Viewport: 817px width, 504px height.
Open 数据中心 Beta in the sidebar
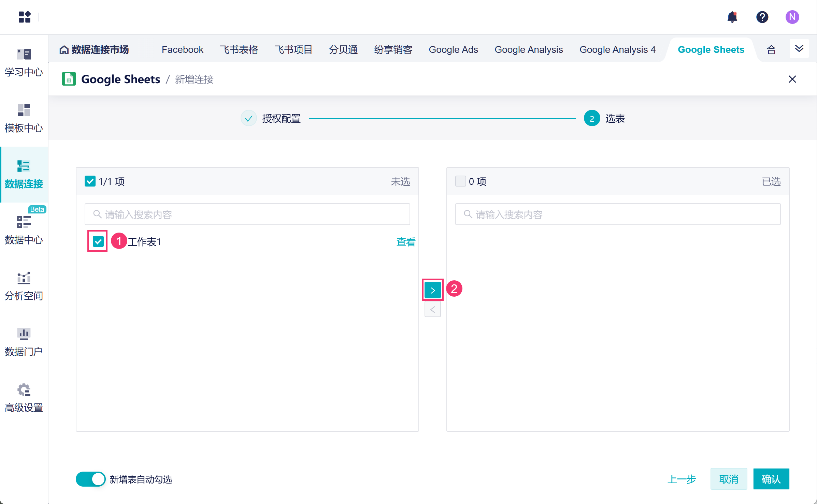[x=24, y=230]
